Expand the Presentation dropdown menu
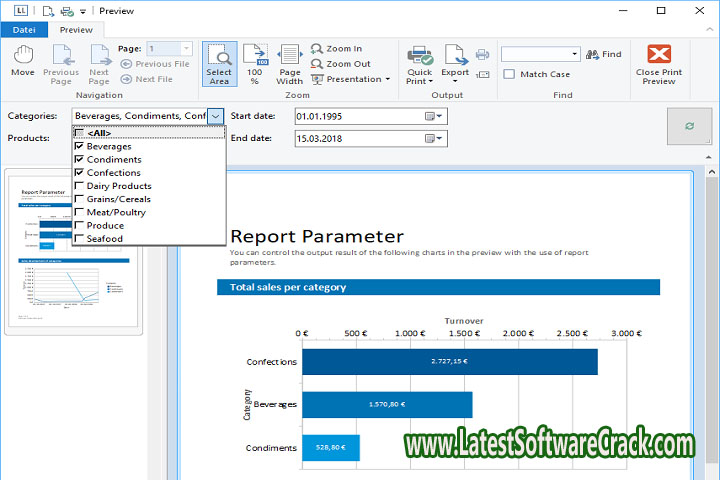This screenshot has height=480, width=720. [x=387, y=79]
